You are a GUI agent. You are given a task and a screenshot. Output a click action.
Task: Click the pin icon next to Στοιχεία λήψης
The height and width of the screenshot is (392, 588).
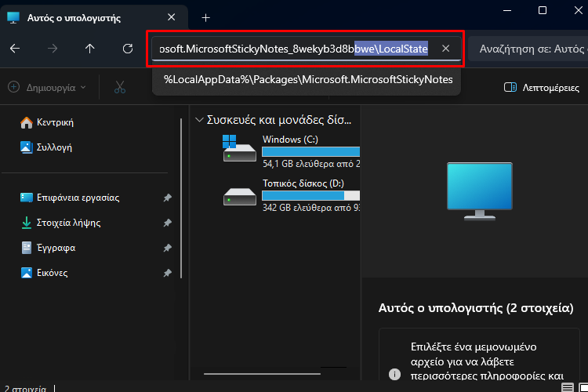click(167, 223)
